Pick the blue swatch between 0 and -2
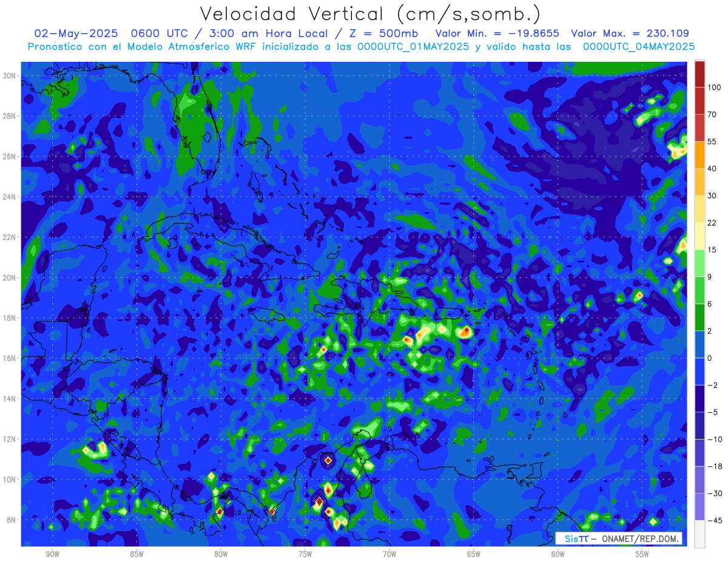This screenshot has height=562, width=728. pos(699,371)
